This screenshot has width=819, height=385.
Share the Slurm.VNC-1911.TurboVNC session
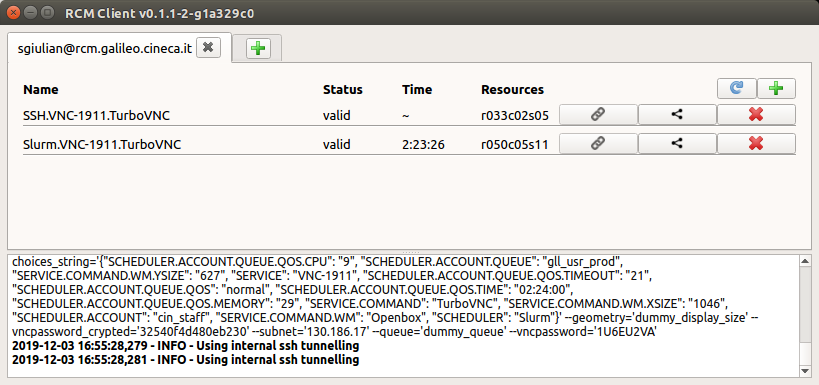point(677,144)
